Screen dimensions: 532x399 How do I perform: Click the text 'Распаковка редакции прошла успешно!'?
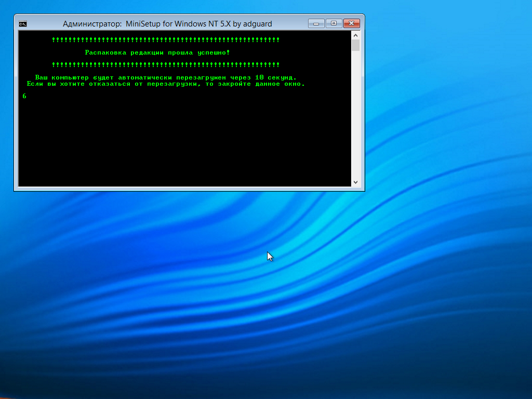point(157,52)
